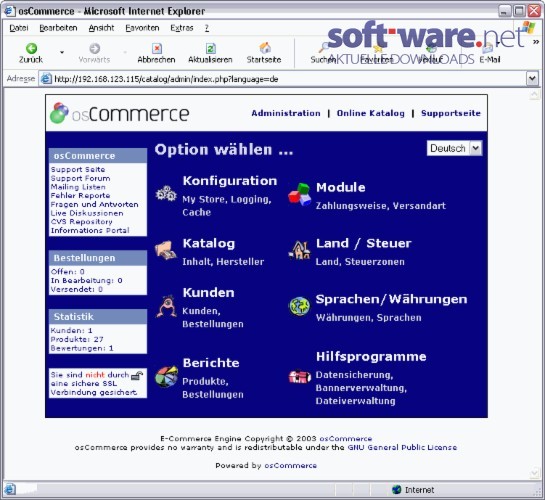Open the Bearbeiten menu
This screenshot has height=500, width=545.
(58, 28)
